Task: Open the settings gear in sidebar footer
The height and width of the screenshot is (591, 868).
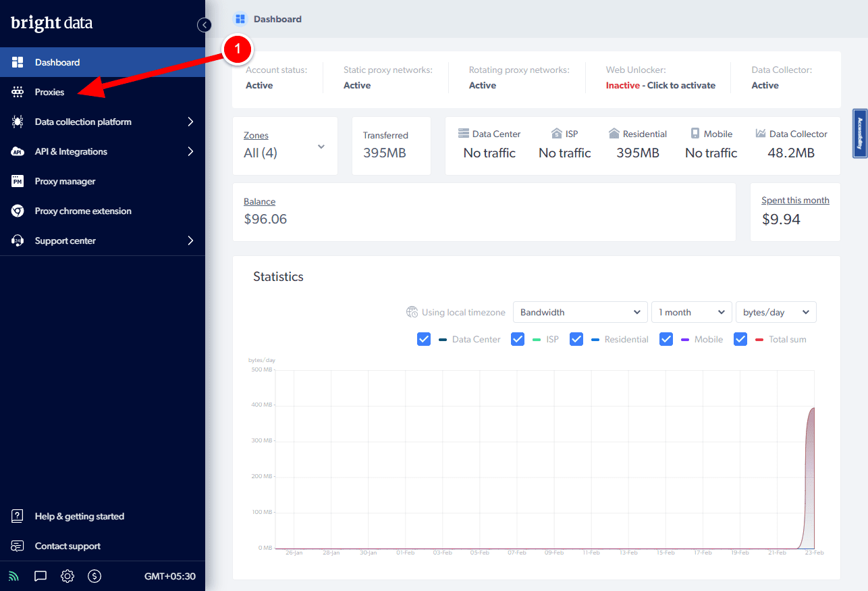Action: [67, 576]
